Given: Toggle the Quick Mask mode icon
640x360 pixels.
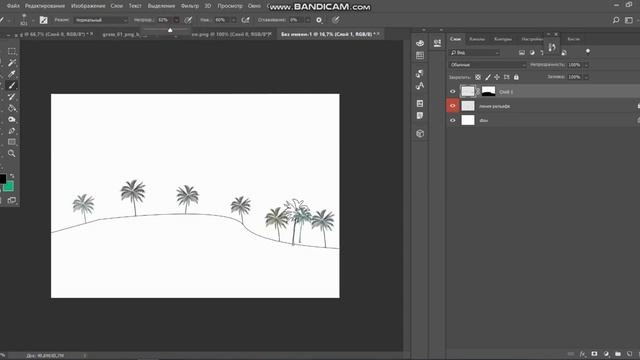Looking at the screenshot, I should [12, 200].
